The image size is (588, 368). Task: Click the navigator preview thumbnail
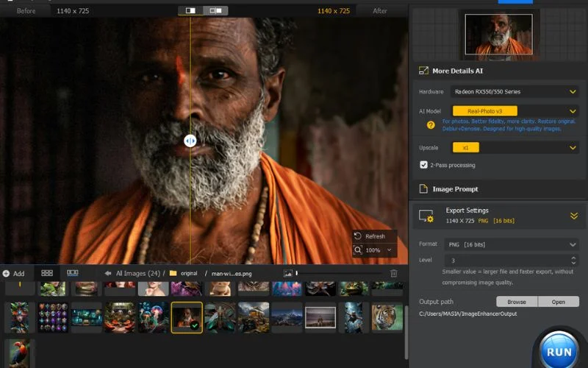[x=498, y=35]
